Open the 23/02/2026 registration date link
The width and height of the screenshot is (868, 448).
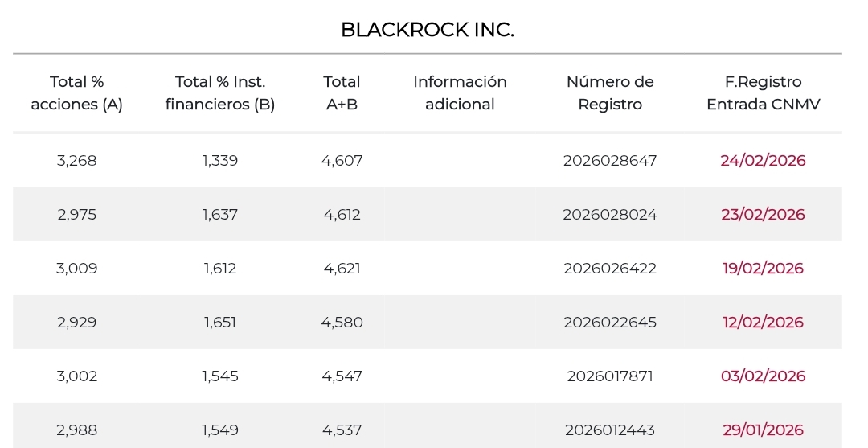click(763, 215)
